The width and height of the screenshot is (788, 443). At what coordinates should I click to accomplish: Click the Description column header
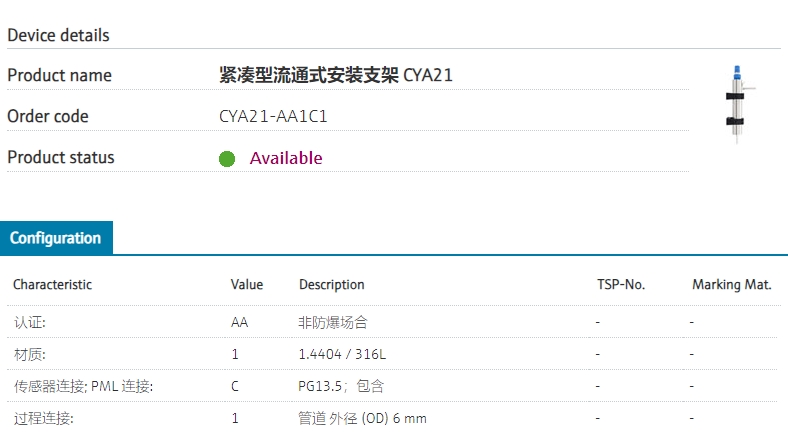(x=332, y=285)
